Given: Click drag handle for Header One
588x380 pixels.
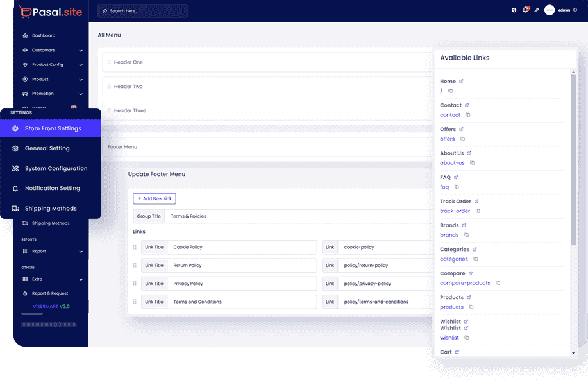Looking at the screenshot, I should [x=109, y=62].
